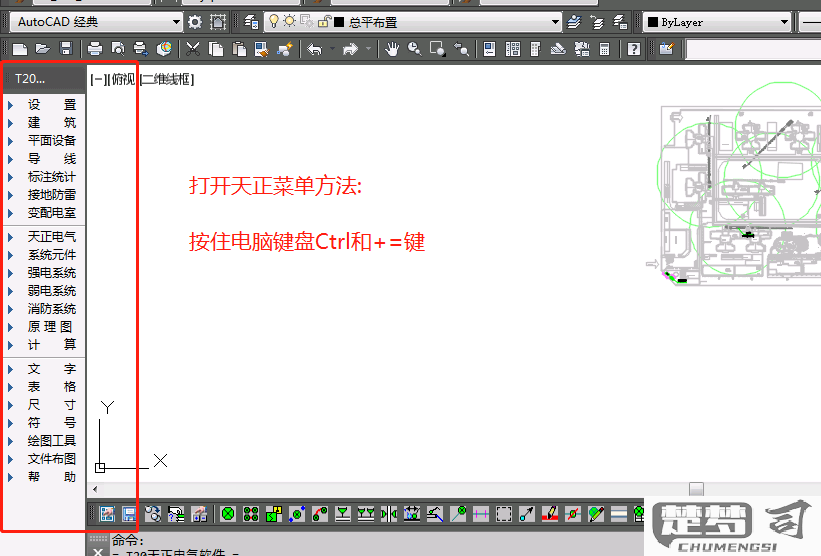
Task: Open the Redo history dropdown arrow
Action: click(369, 49)
